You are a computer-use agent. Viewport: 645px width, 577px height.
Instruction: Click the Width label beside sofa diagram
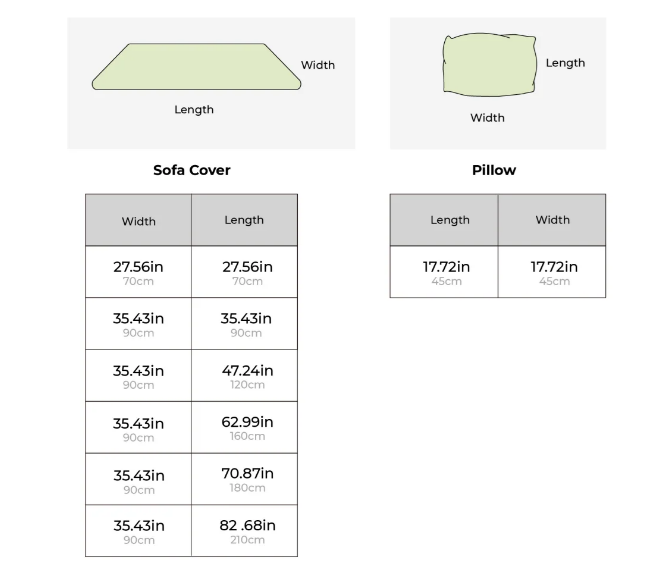(x=318, y=65)
